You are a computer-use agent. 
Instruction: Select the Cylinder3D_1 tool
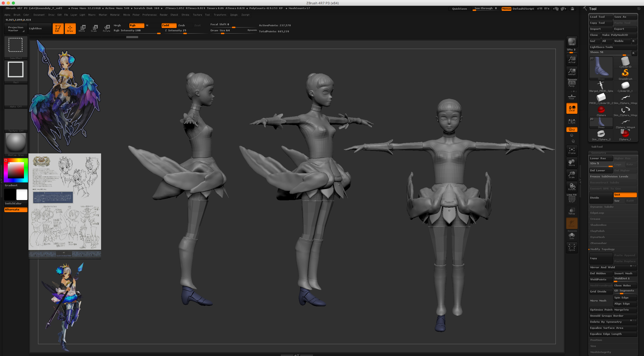625,87
